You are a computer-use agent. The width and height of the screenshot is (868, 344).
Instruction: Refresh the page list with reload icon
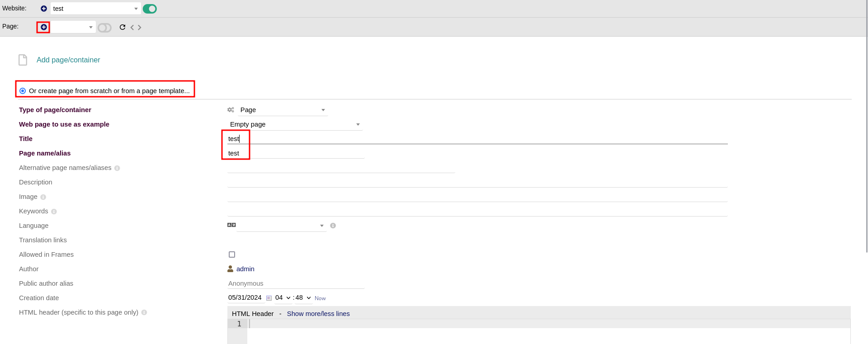[123, 27]
